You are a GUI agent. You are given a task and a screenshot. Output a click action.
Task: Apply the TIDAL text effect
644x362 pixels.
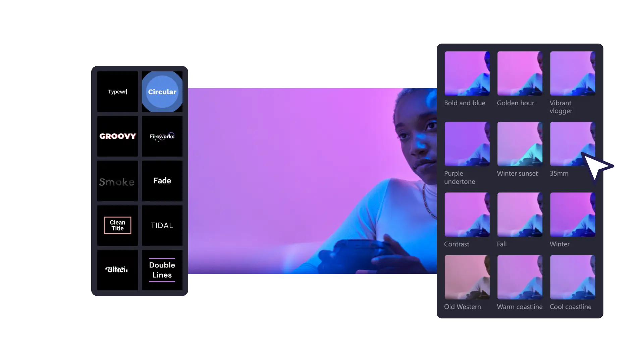pyautogui.click(x=161, y=226)
